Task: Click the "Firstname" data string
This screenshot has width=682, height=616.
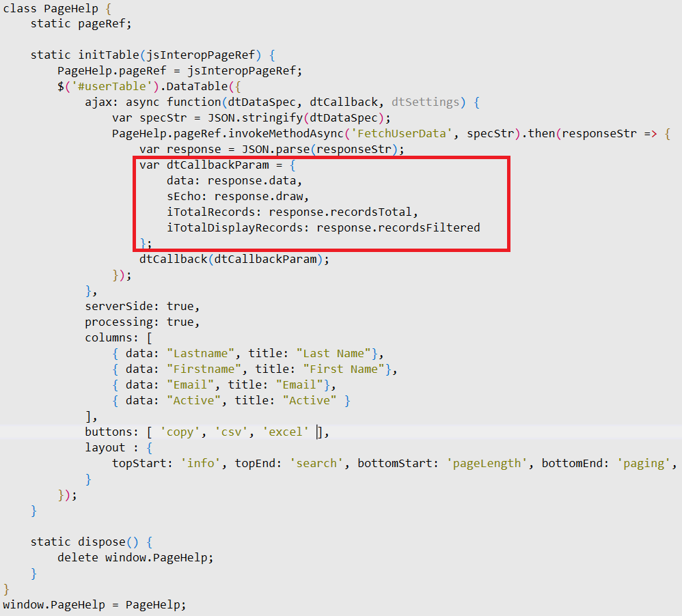Action: pyautogui.click(x=204, y=369)
